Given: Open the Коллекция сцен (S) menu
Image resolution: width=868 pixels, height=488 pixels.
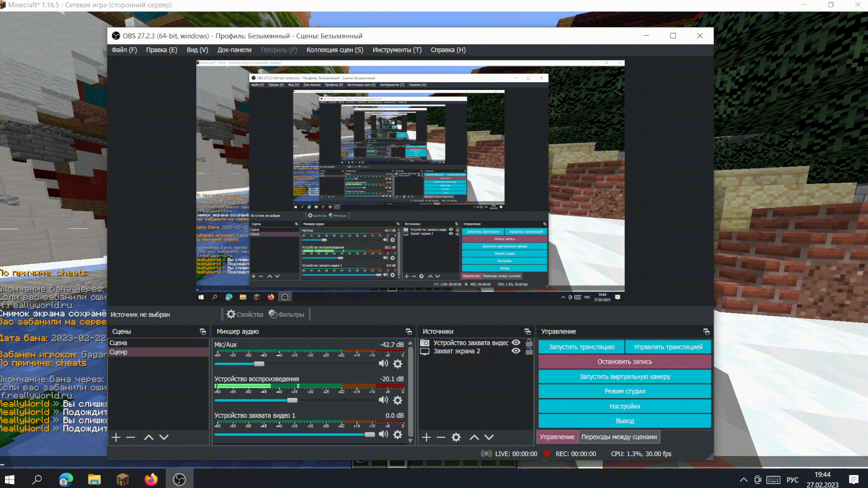Looking at the screenshot, I should pyautogui.click(x=335, y=50).
